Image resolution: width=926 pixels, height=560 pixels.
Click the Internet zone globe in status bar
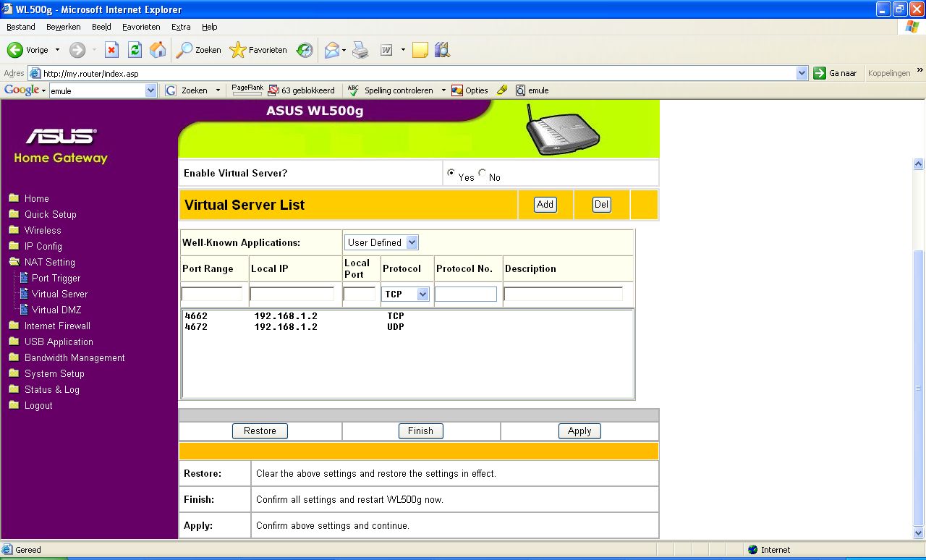pos(752,550)
